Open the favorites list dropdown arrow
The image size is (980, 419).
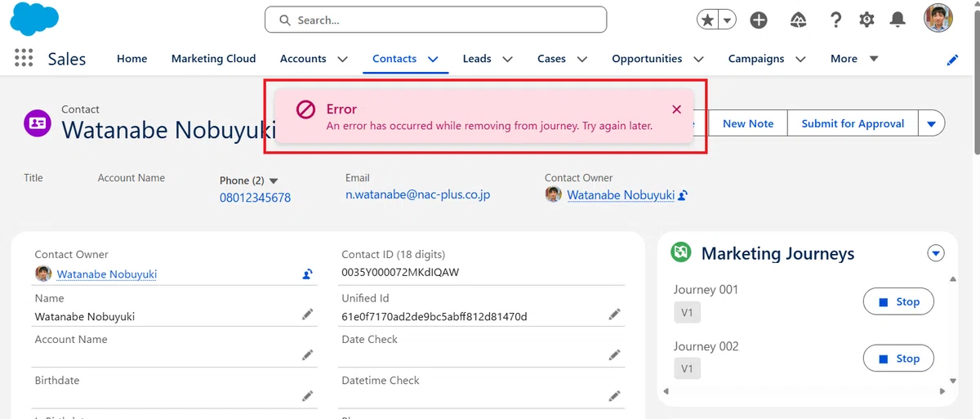tap(727, 20)
